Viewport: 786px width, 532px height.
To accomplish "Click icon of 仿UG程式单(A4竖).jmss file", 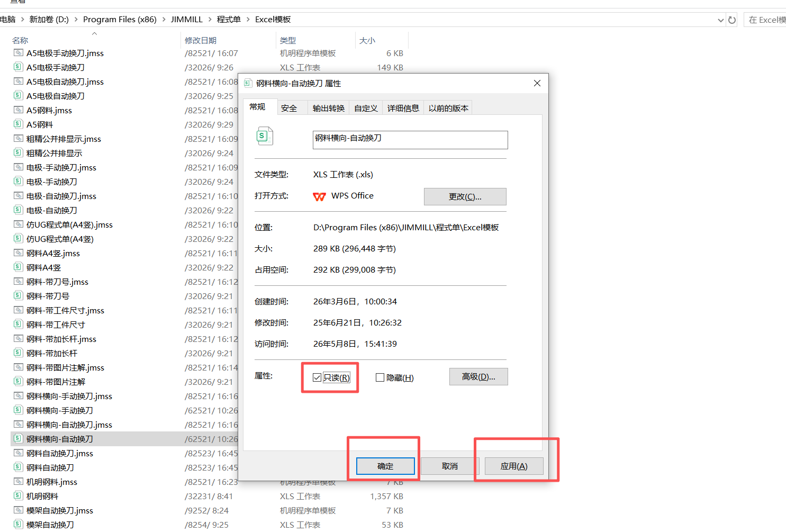I will tap(19, 224).
